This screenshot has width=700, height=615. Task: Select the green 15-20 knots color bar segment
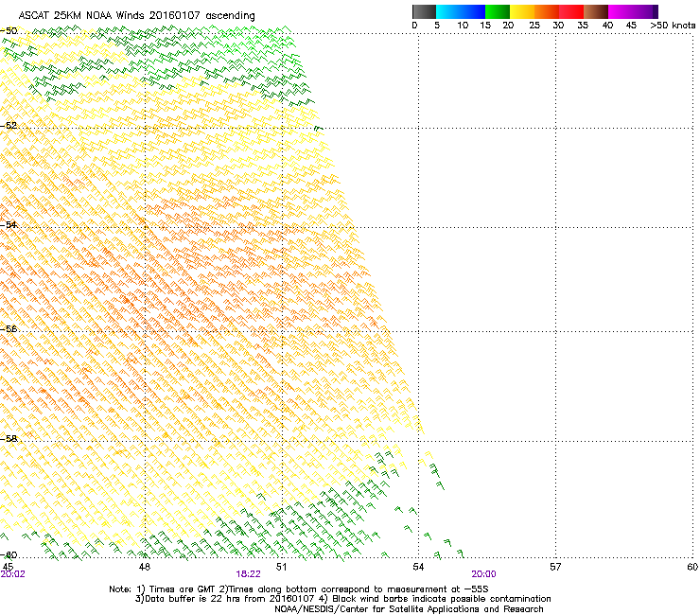[x=498, y=11]
